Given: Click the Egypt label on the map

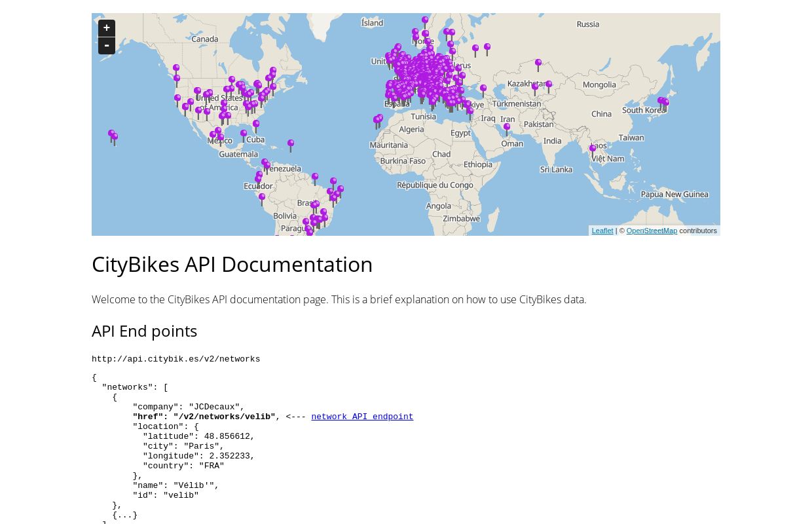Looking at the screenshot, I should (460, 132).
